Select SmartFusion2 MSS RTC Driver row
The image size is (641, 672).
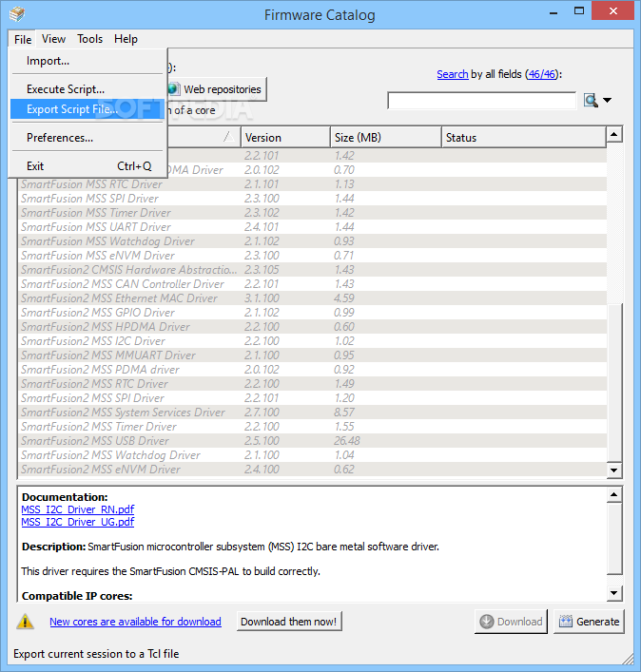[312, 384]
